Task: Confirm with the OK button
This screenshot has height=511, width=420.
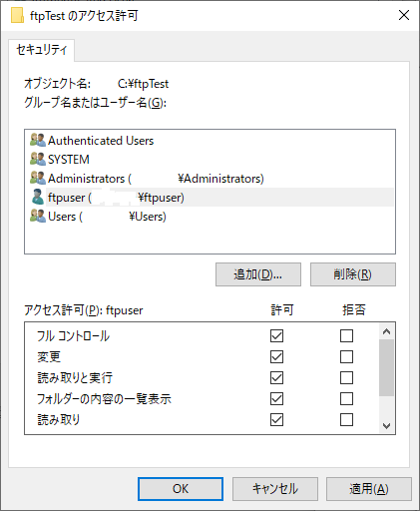Action: [181, 489]
